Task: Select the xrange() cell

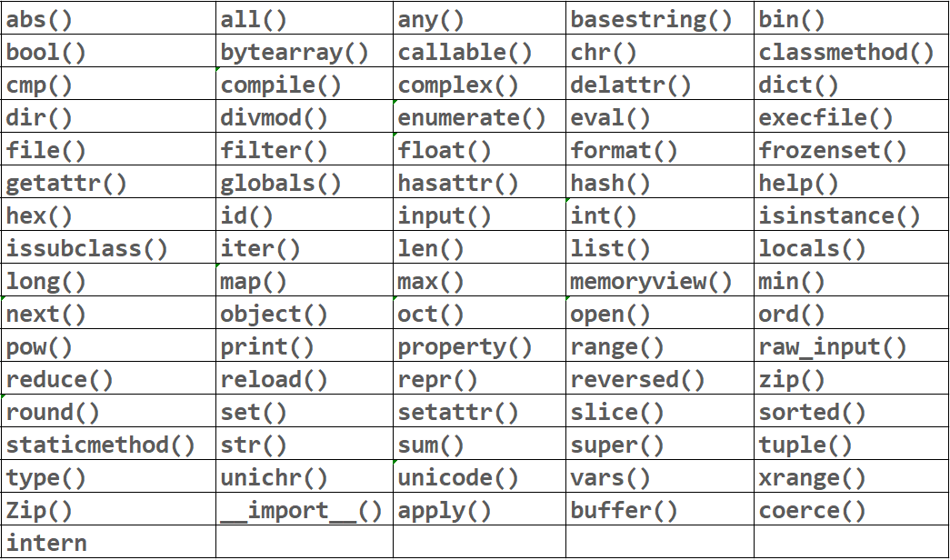Action: [813, 477]
